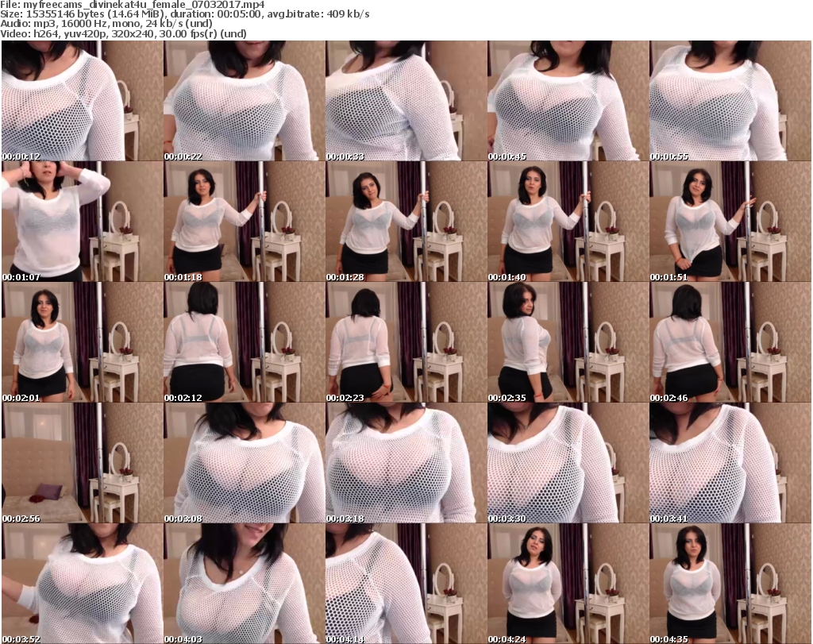Open the frame at 00:01:40
This screenshot has height=644, width=813.
(x=568, y=222)
